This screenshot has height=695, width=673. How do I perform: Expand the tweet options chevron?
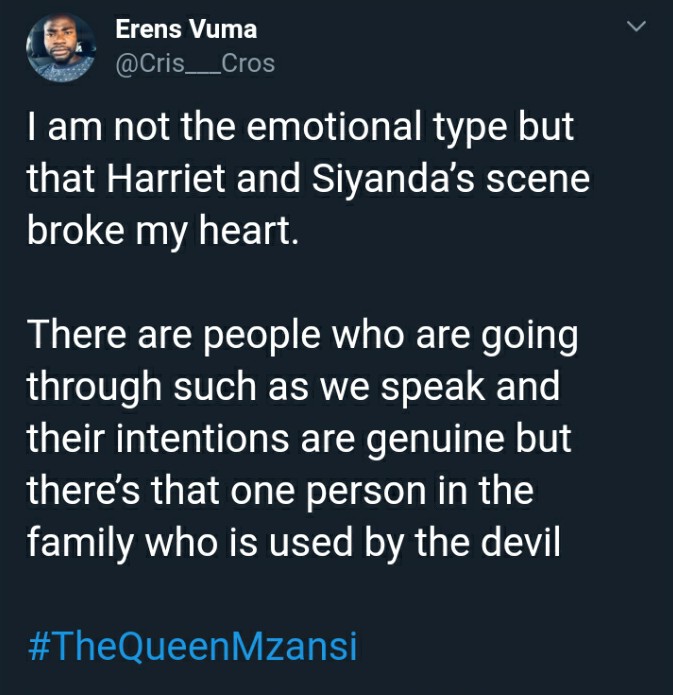(x=636, y=27)
